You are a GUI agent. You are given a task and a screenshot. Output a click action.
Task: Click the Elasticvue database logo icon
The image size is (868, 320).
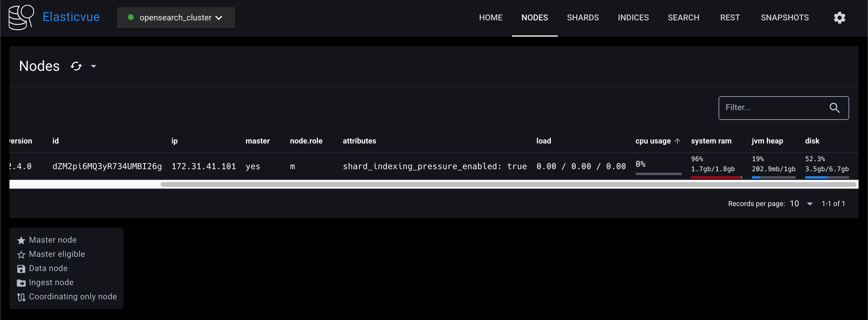point(21,17)
